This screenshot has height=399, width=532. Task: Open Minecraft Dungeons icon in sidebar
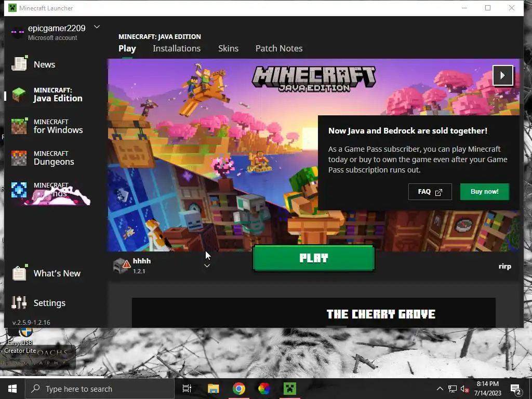tap(19, 158)
